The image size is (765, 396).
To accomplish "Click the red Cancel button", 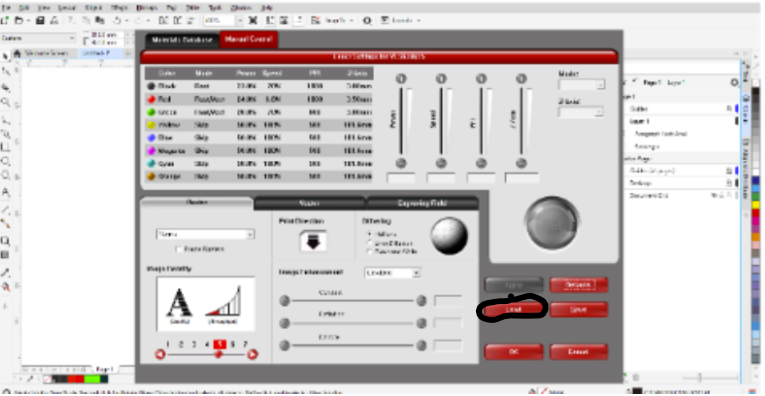I will (579, 352).
